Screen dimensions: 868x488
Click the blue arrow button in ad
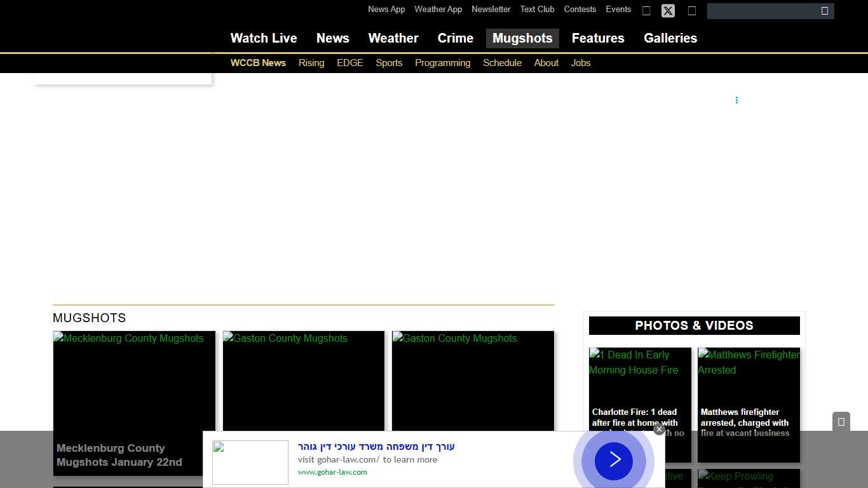coord(614,460)
